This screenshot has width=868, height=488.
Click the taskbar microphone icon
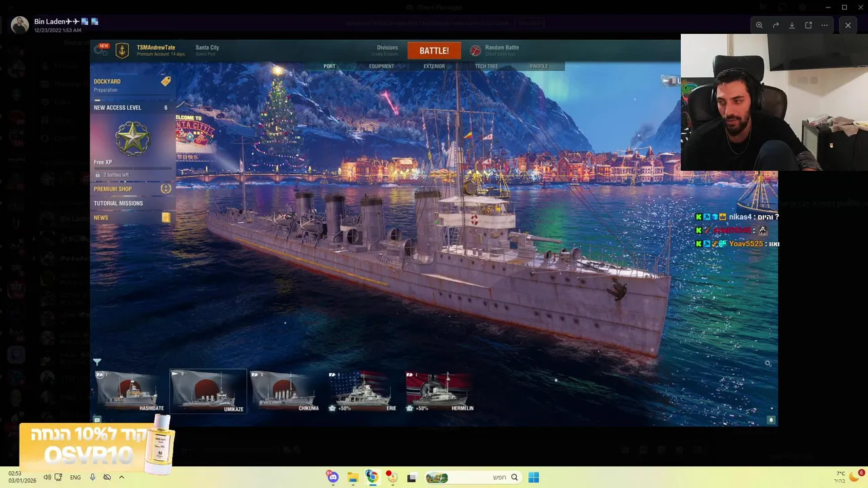tap(92, 477)
